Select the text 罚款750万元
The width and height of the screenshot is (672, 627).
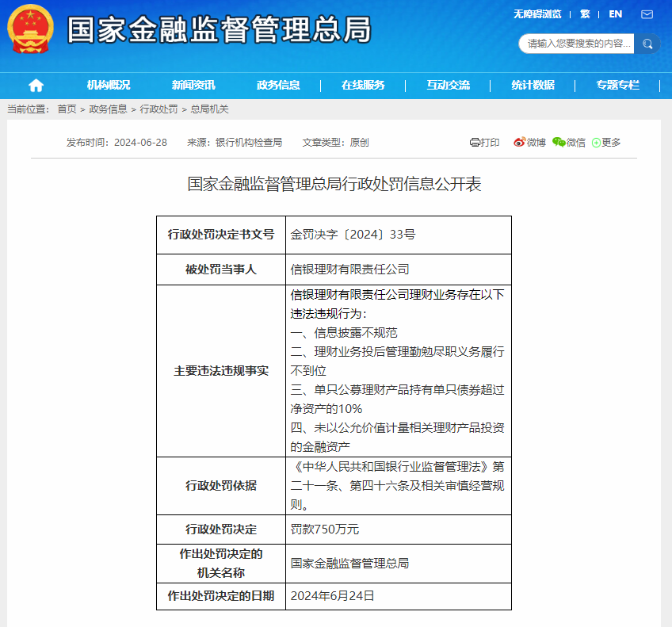click(x=324, y=530)
